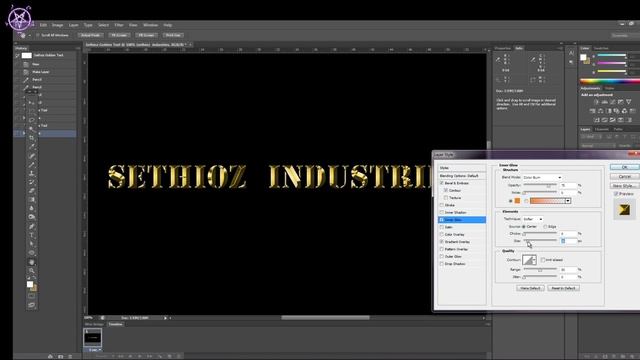Select the Gradient tool
This screenshot has width=640, height=360.
[x=32, y=200]
